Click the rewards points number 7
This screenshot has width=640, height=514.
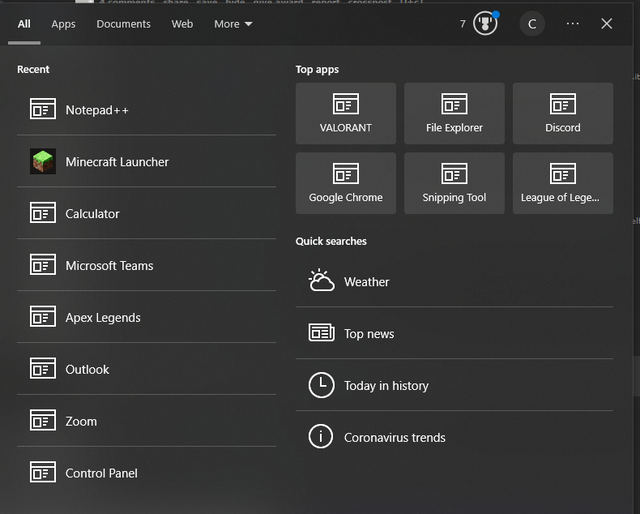(x=462, y=24)
